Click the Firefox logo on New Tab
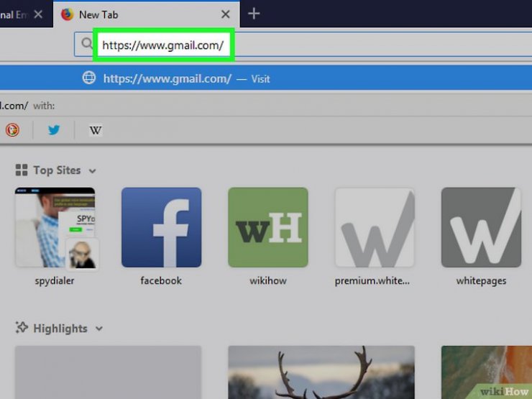This screenshot has width=532, height=399. pyautogui.click(x=67, y=14)
